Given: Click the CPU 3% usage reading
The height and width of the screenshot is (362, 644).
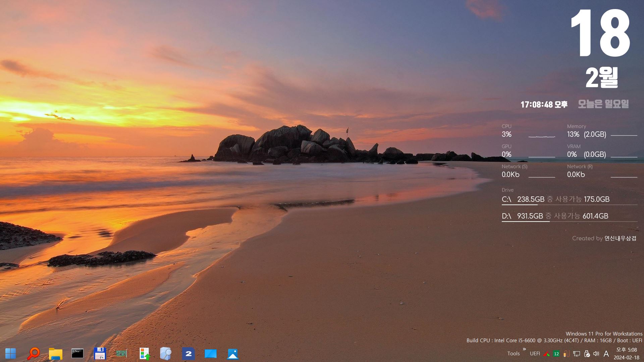Looking at the screenshot, I should pos(506,134).
